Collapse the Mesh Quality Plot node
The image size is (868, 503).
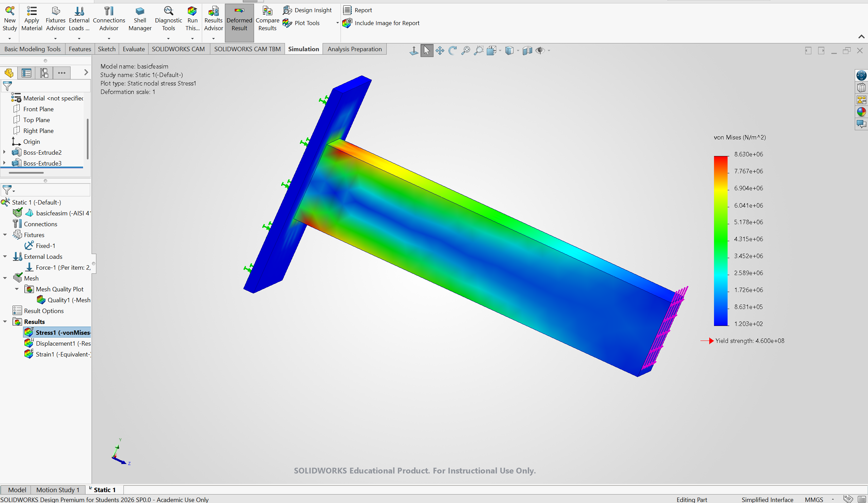(17, 289)
